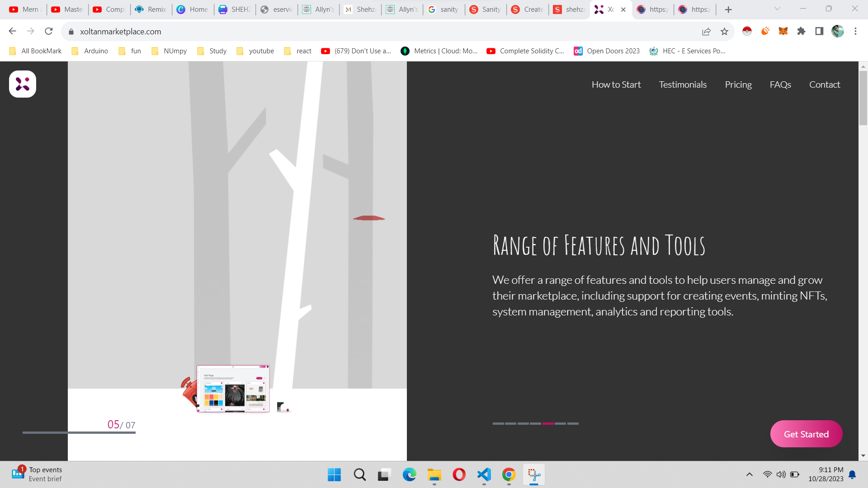Switch to the sanity Google tab

click(x=443, y=9)
